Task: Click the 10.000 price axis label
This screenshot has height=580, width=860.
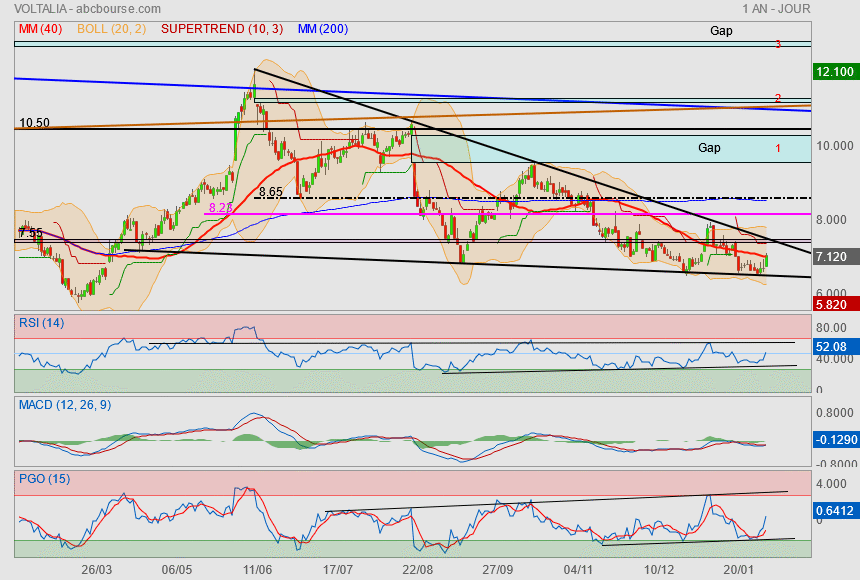Action: click(835, 145)
